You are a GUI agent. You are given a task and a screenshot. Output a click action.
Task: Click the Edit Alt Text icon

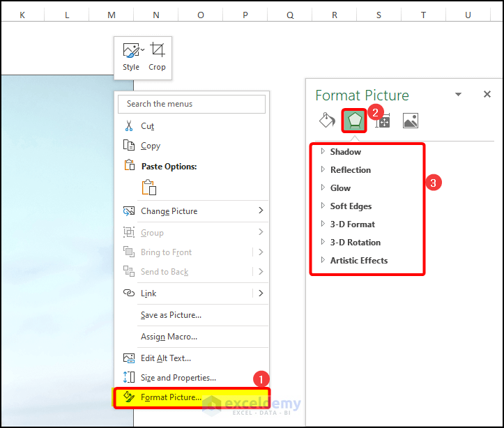coord(129,358)
